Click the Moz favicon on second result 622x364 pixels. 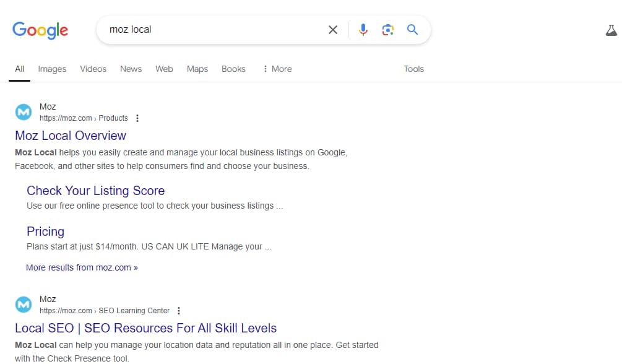tap(24, 305)
